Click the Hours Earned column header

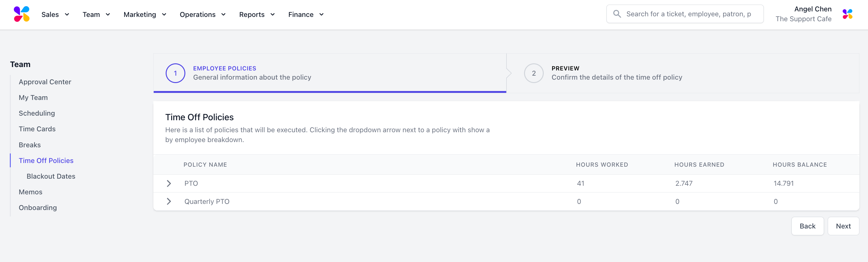click(699, 165)
